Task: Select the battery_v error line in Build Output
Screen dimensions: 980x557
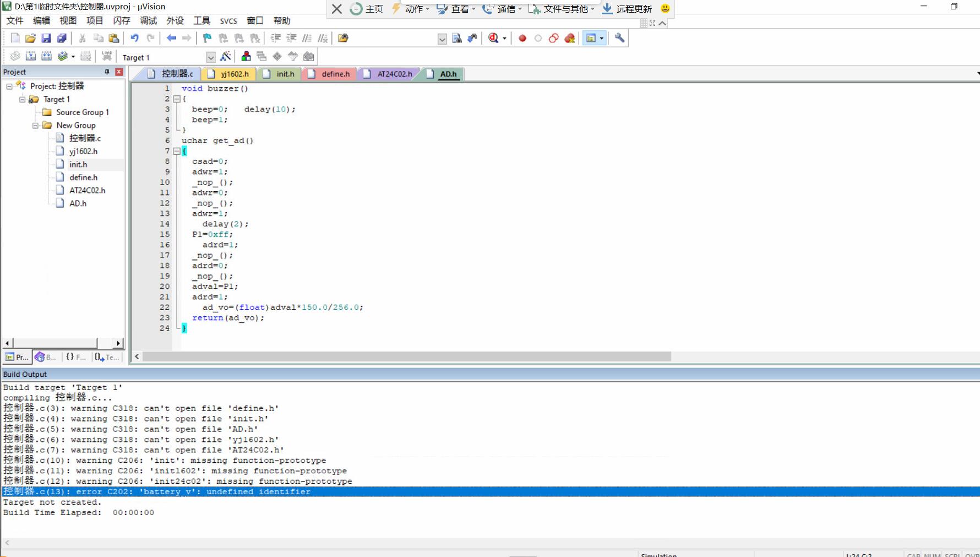Action: (x=490, y=491)
